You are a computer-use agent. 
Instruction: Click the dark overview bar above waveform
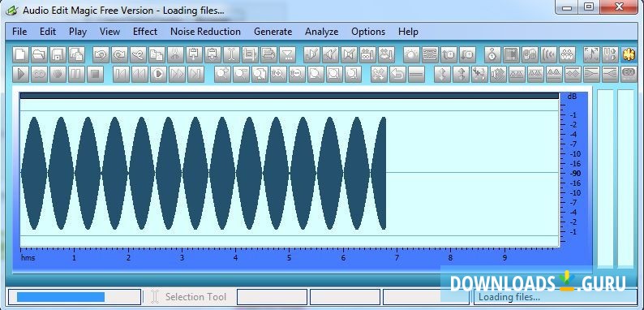pos(289,96)
